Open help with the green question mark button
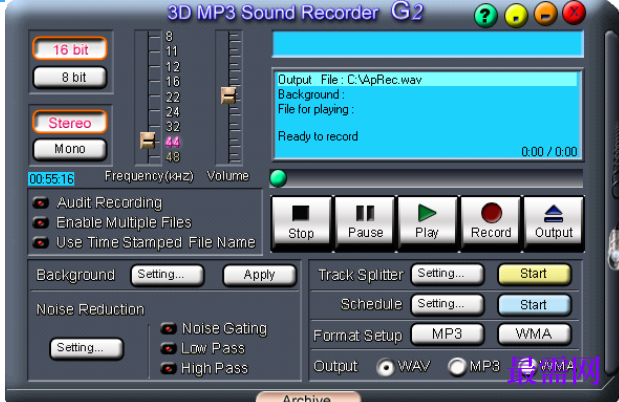 click(486, 15)
